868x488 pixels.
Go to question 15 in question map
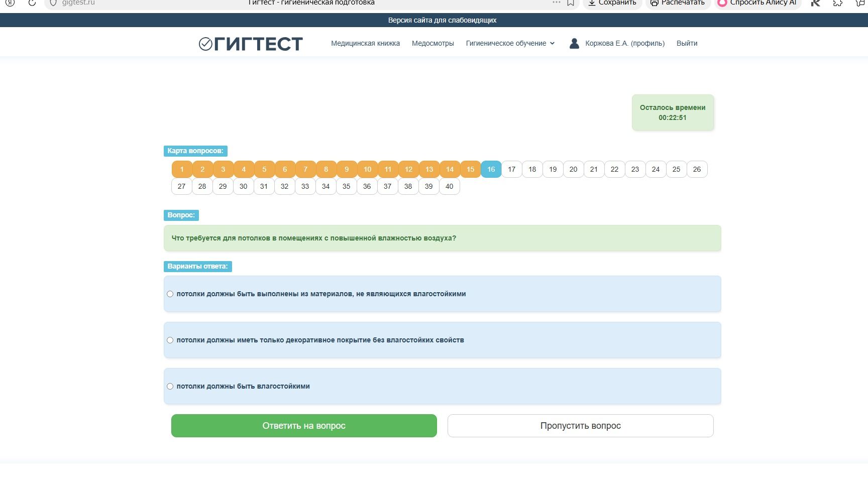(x=470, y=169)
